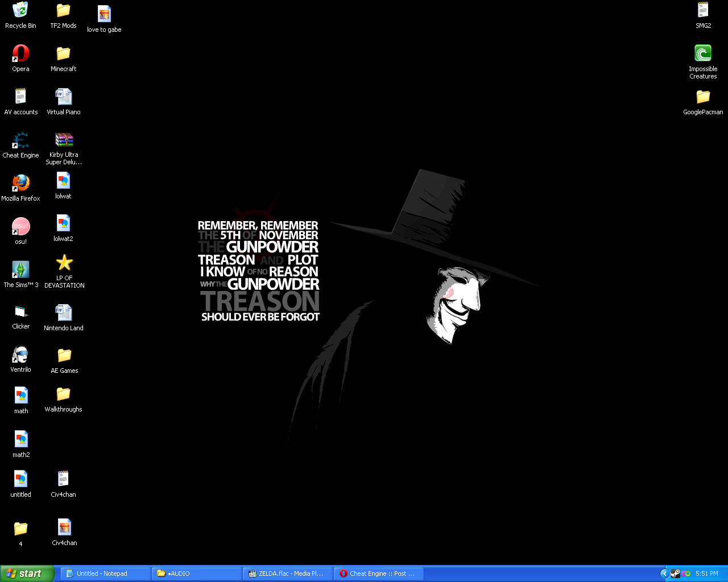Open the LP OF DEVASTATION shortcut

pyautogui.click(x=64, y=263)
